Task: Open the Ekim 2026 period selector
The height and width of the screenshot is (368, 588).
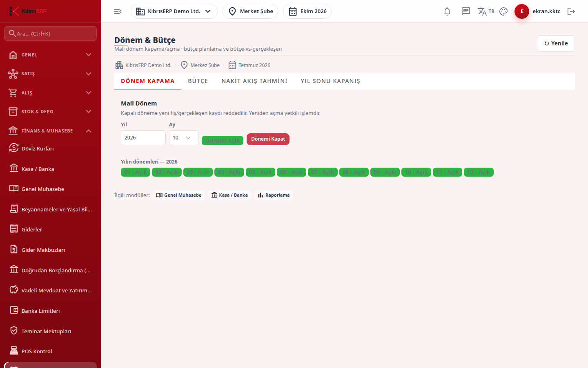Action: tap(307, 11)
